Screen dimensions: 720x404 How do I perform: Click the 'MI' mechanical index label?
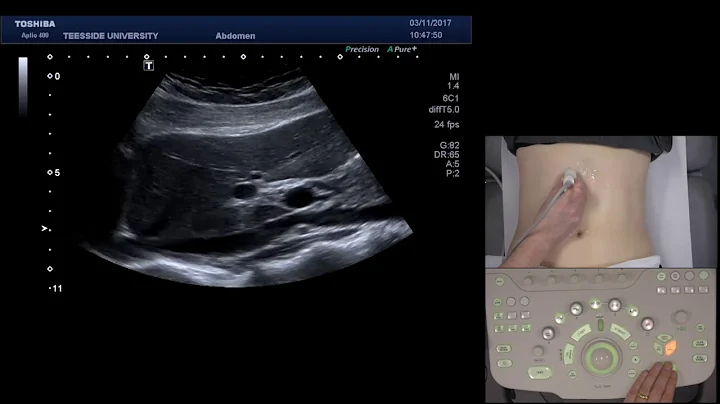click(454, 77)
